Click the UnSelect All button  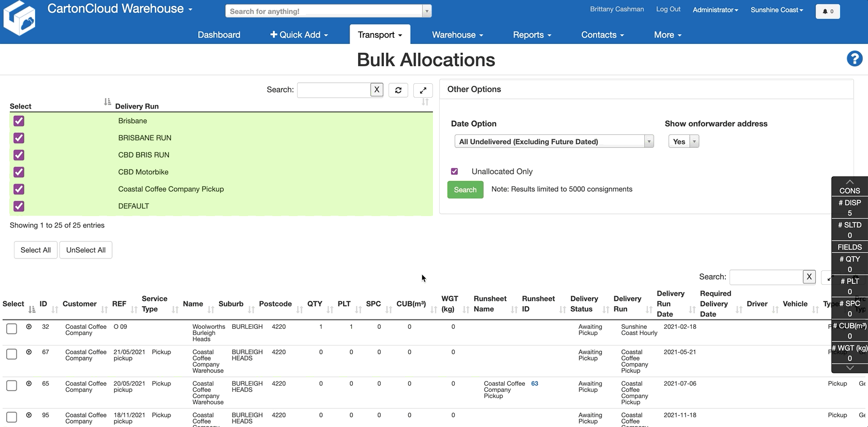(86, 250)
